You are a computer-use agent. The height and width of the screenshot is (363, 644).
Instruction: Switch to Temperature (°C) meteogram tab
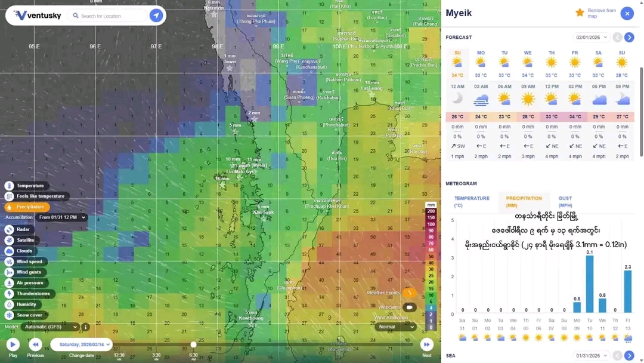click(x=472, y=201)
